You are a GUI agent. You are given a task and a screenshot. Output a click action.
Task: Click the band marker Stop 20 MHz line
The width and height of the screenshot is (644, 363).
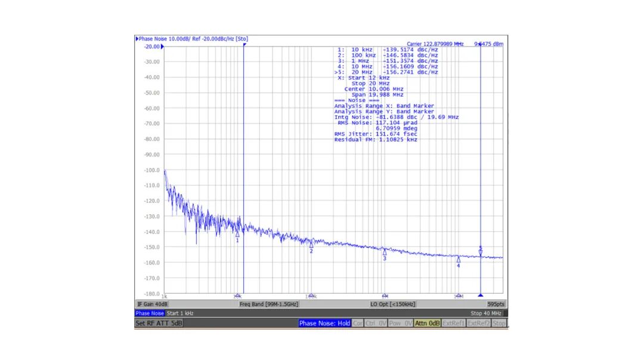coord(370,84)
